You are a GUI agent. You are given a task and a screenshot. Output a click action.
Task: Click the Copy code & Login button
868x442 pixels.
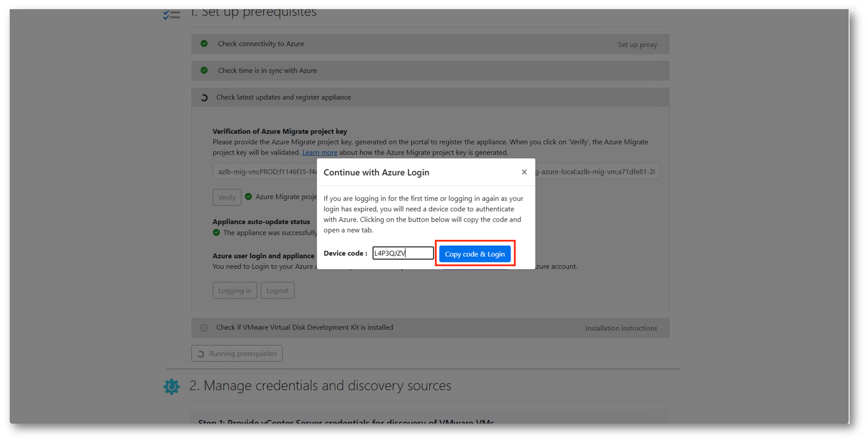[x=474, y=254]
